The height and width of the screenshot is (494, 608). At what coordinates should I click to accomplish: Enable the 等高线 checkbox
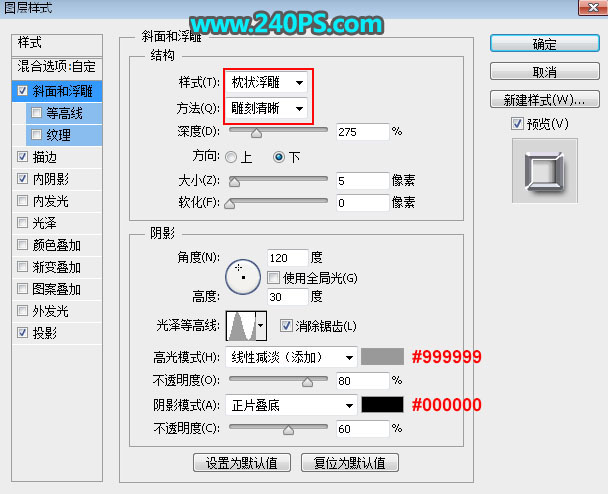[x=36, y=112]
